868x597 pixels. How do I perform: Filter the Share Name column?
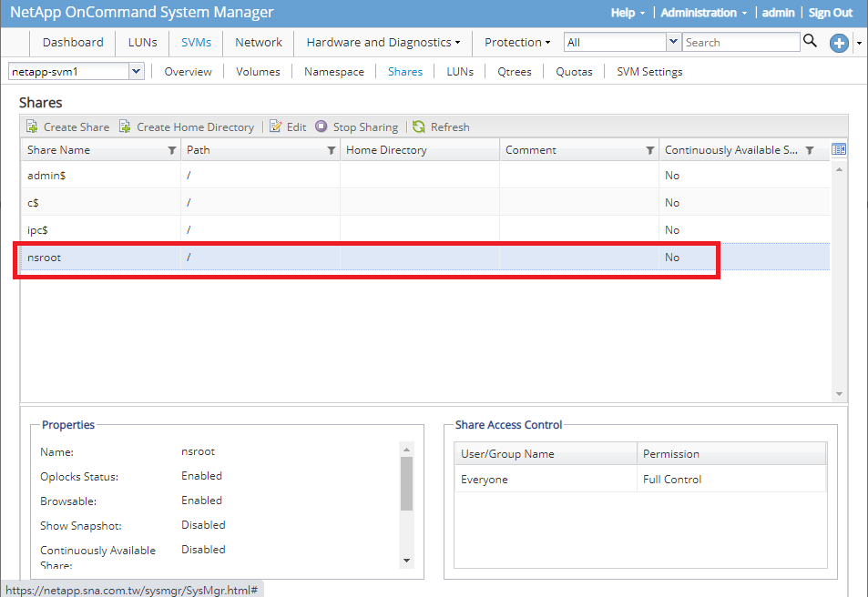172,150
